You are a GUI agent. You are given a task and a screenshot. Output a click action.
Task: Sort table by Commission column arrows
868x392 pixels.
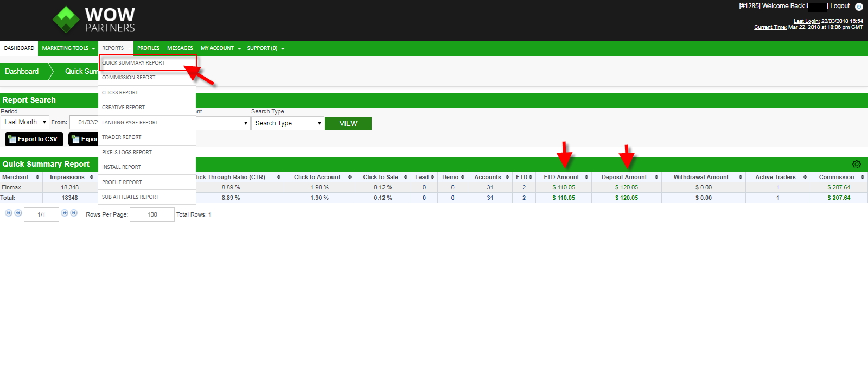point(862,177)
